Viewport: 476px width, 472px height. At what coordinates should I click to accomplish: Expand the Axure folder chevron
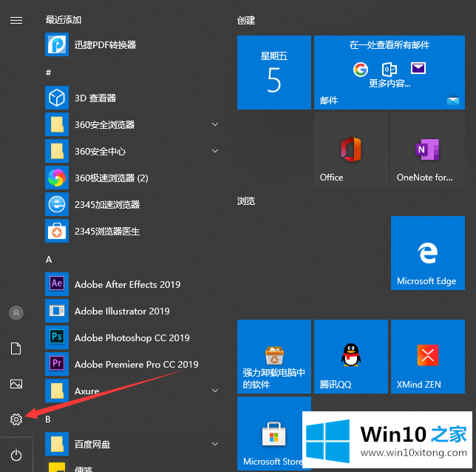tap(215, 391)
